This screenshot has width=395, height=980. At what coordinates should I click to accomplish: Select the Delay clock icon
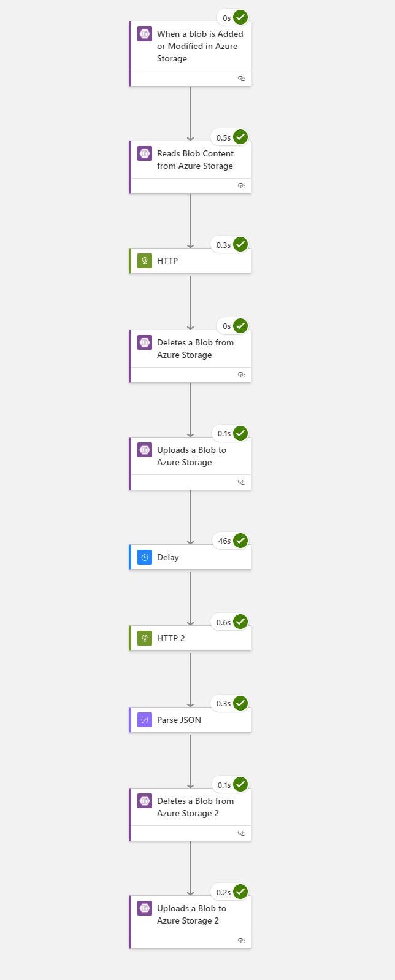(145, 557)
